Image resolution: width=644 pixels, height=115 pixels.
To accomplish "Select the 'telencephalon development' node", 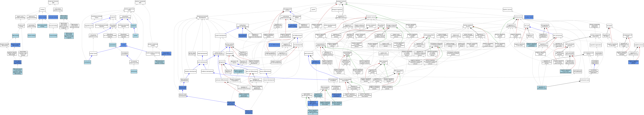I will (184, 80).
